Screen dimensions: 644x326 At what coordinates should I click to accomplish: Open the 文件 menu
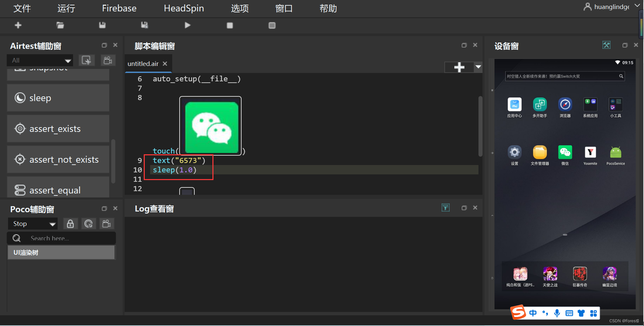tap(22, 8)
